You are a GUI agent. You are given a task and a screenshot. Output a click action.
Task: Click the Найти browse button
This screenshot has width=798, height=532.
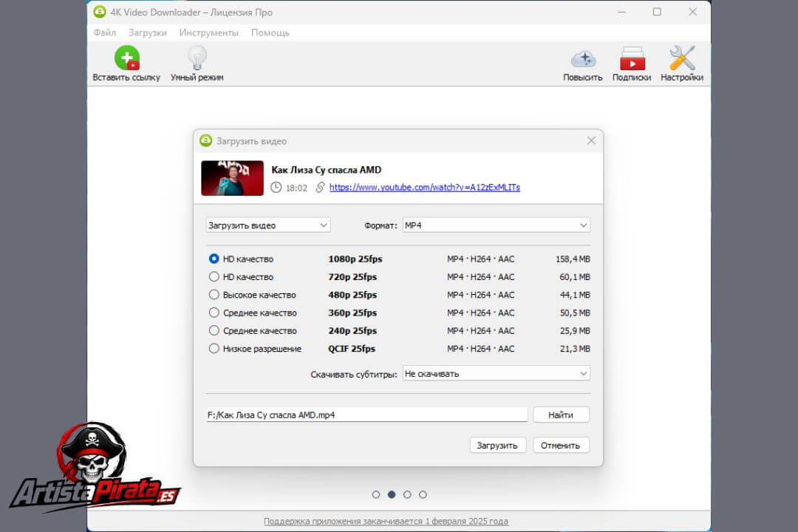point(560,415)
